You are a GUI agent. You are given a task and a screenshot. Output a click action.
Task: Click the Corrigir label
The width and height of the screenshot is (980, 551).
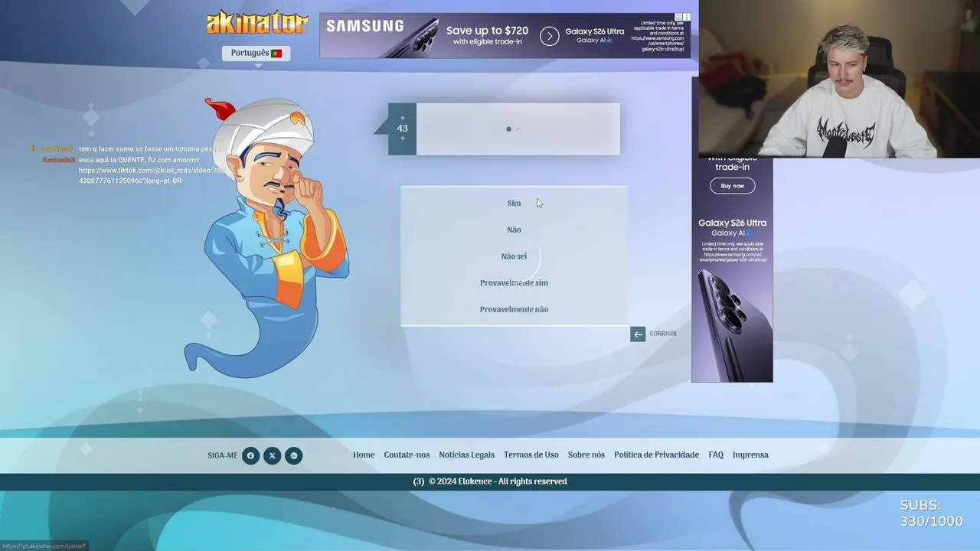pyautogui.click(x=663, y=334)
